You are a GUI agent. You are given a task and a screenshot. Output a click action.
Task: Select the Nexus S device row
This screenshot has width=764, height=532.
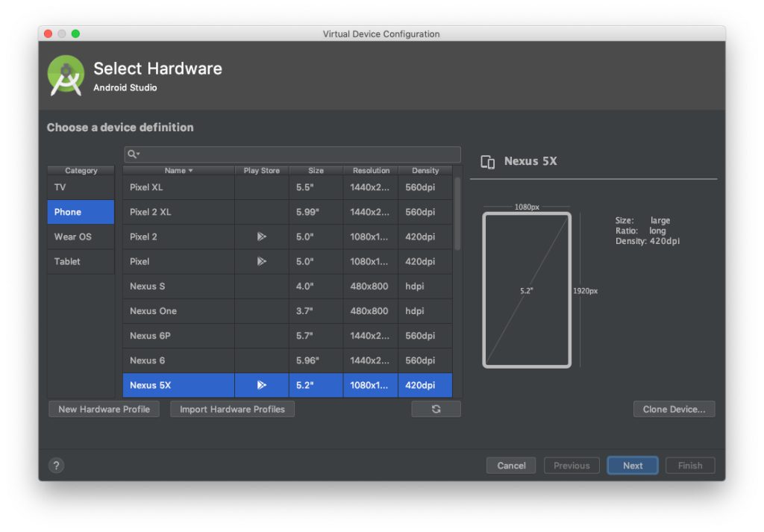287,287
